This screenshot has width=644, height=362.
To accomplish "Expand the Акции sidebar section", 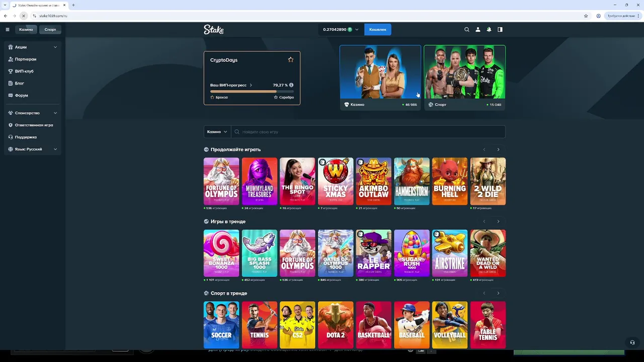I will click(33, 47).
